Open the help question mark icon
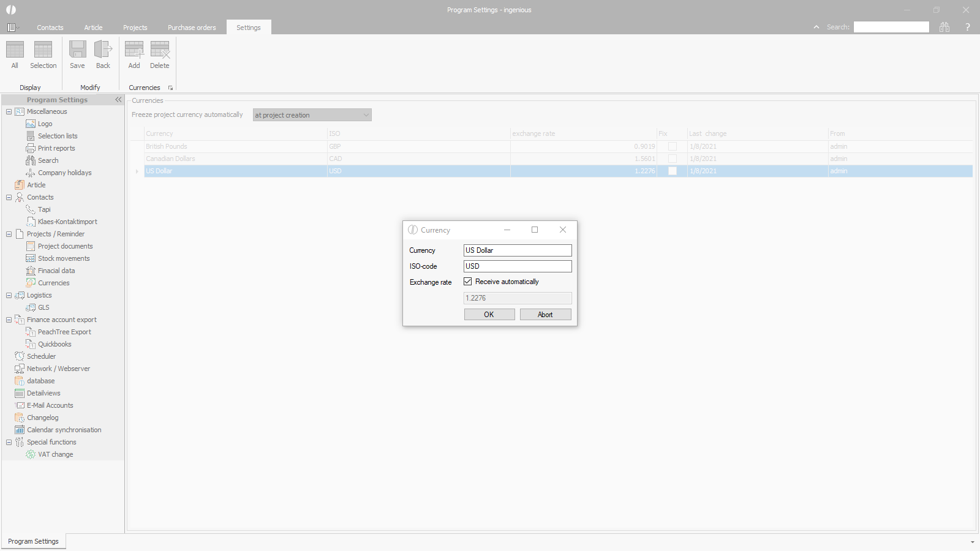The image size is (980, 551). pos(968,27)
